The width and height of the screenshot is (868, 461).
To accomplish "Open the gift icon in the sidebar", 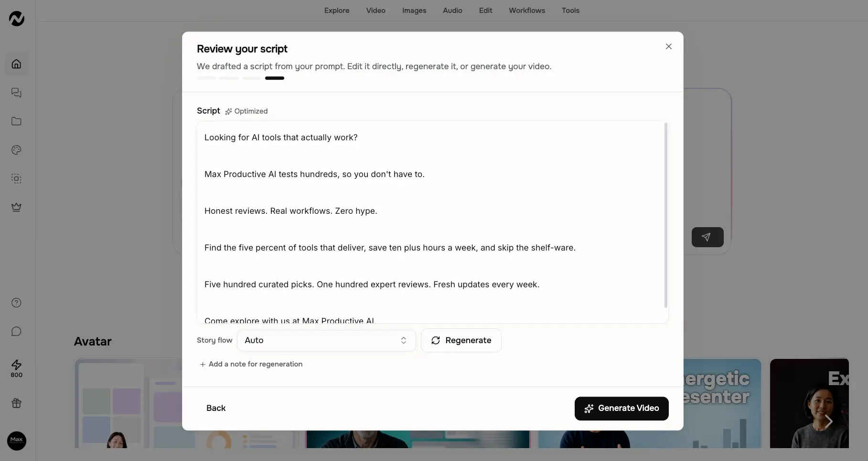I will (17, 403).
